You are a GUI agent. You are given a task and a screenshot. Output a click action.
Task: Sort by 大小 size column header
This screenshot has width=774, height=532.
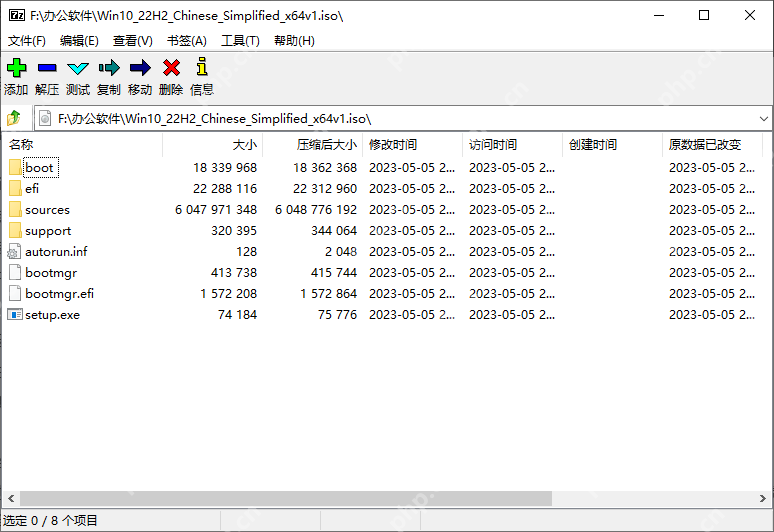213,145
